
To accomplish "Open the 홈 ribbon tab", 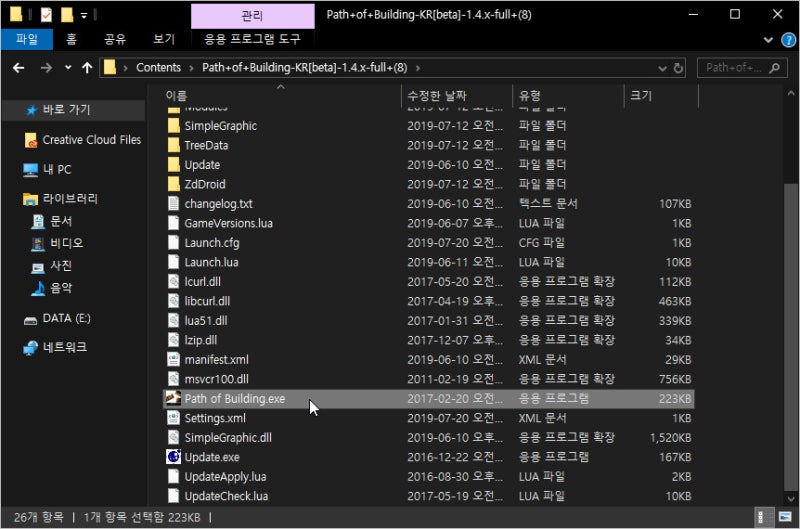I will [71, 39].
